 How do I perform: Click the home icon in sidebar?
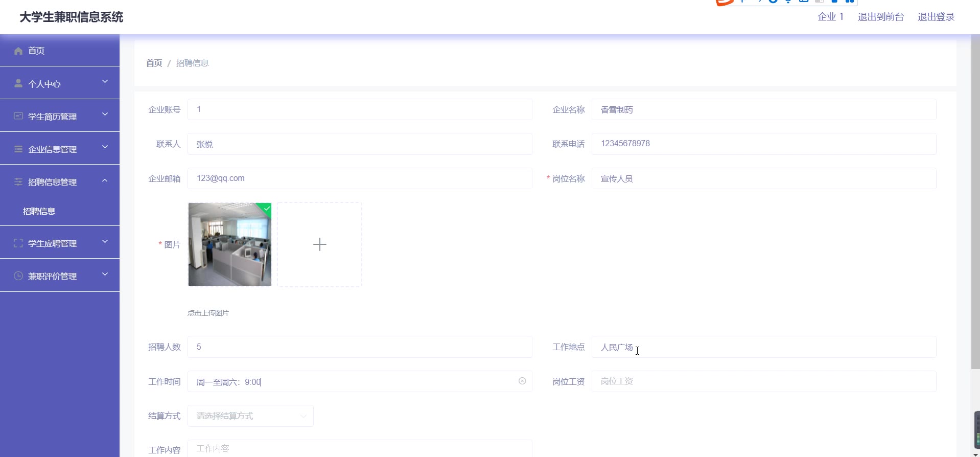18,51
